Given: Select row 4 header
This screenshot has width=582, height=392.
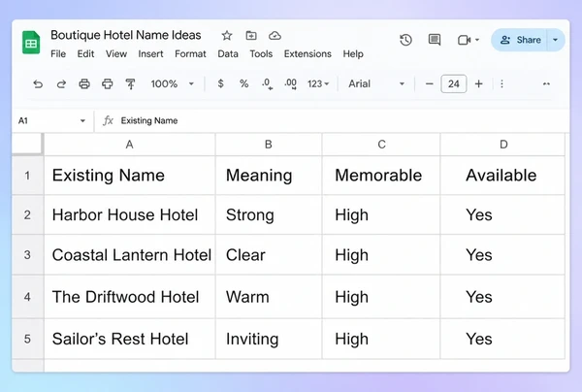Looking at the screenshot, I should click(x=27, y=297).
